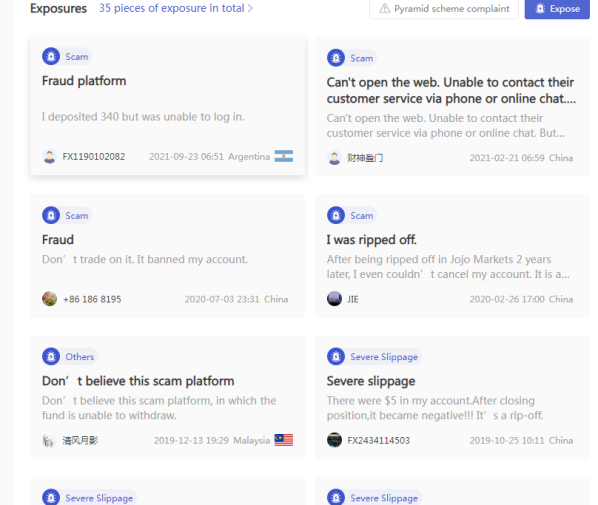The image size is (598, 505).
Task: Open the 'Severe slippage' exposure title
Action: [371, 381]
